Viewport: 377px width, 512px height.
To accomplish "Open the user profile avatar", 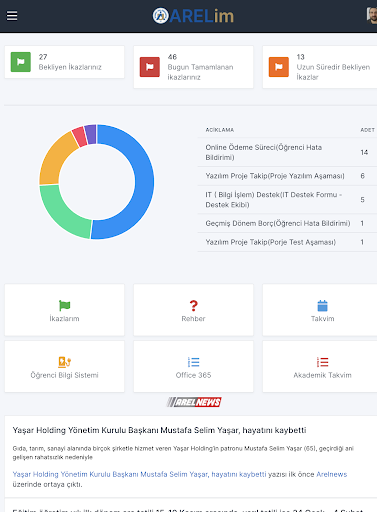I will pyautogui.click(x=372, y=15).
